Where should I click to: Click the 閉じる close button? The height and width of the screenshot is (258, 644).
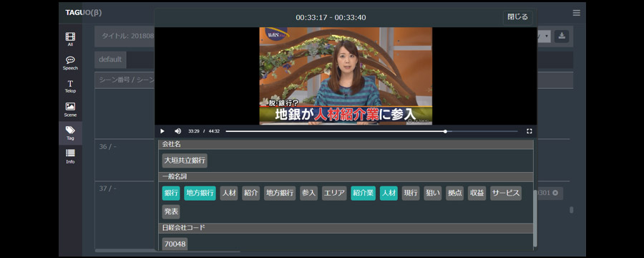(517, 18)
